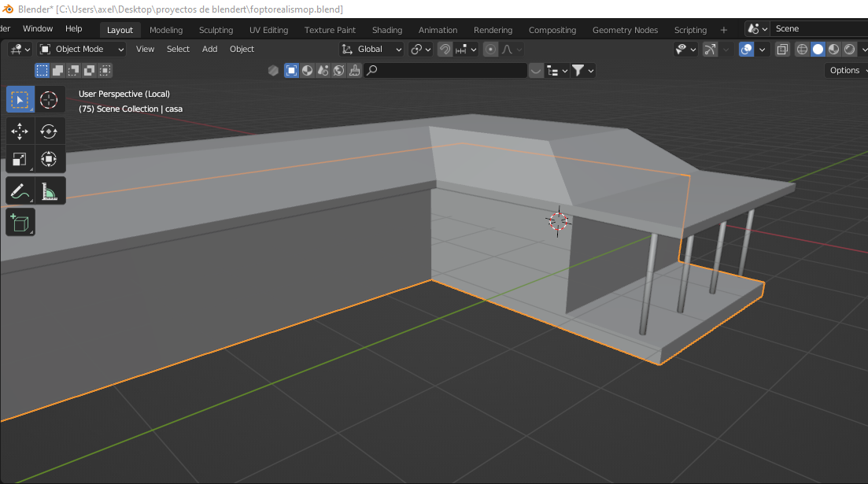Open the pivot point dropdown
The image size is (868, 484).
[420, 50]
